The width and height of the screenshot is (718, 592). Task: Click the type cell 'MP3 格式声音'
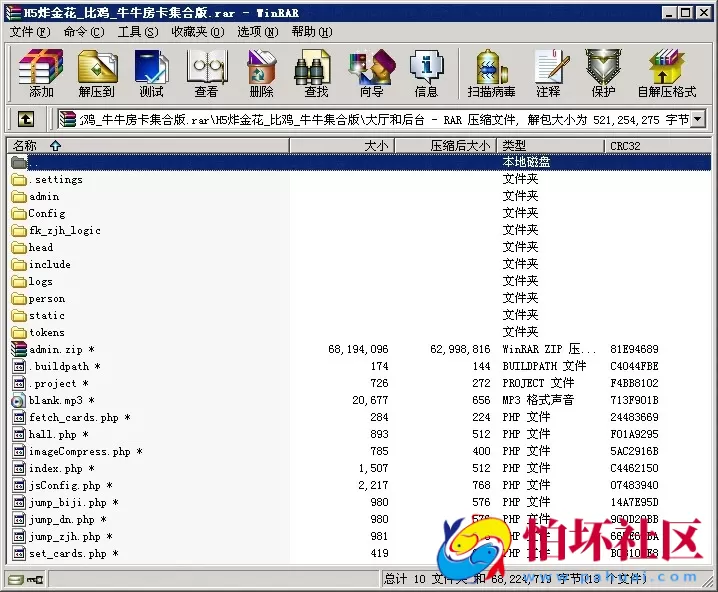click(538, 401)
